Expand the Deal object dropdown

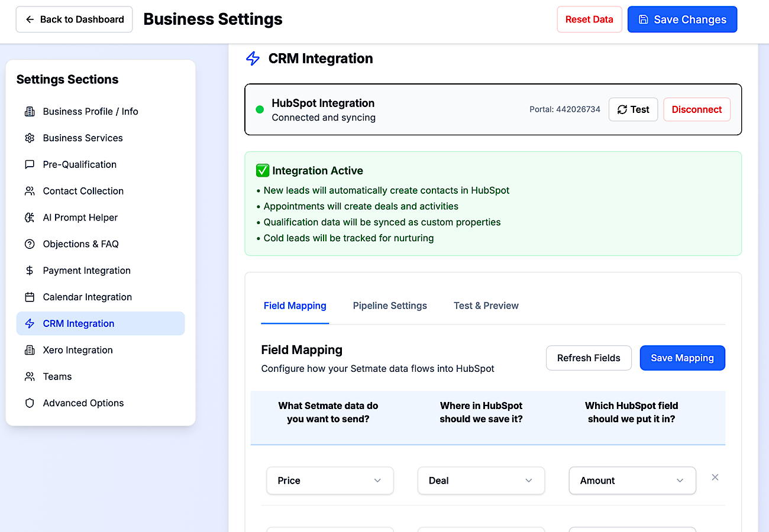tap(481, 481)
